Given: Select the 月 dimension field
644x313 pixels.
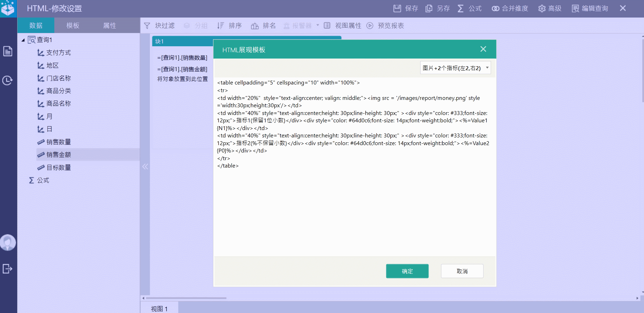Looking at the screenshot, I should coord(45,116).
